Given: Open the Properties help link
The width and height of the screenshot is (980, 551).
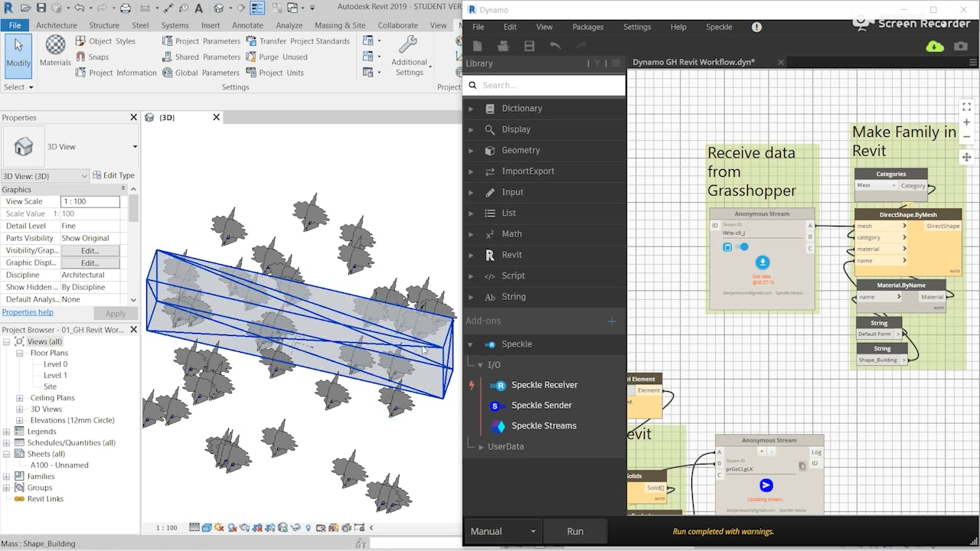Looking at the screenshot, I should click(28, 312).
